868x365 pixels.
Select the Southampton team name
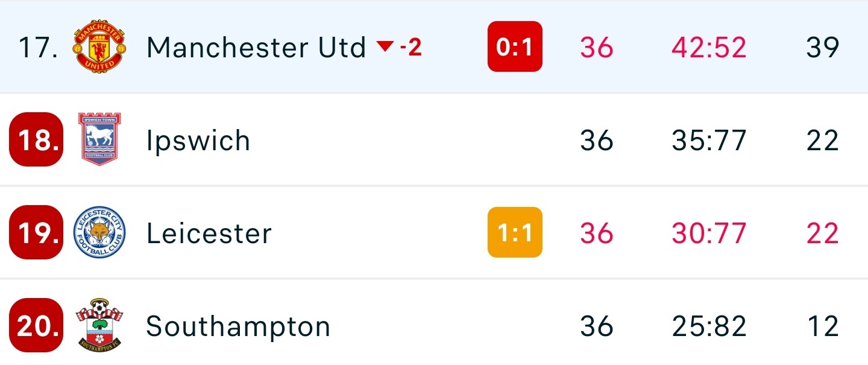238,326
